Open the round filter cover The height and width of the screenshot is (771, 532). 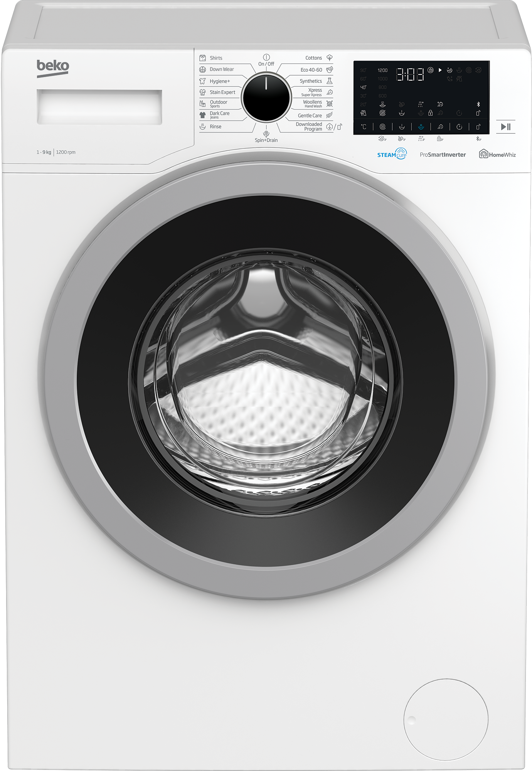pos(446,719)
